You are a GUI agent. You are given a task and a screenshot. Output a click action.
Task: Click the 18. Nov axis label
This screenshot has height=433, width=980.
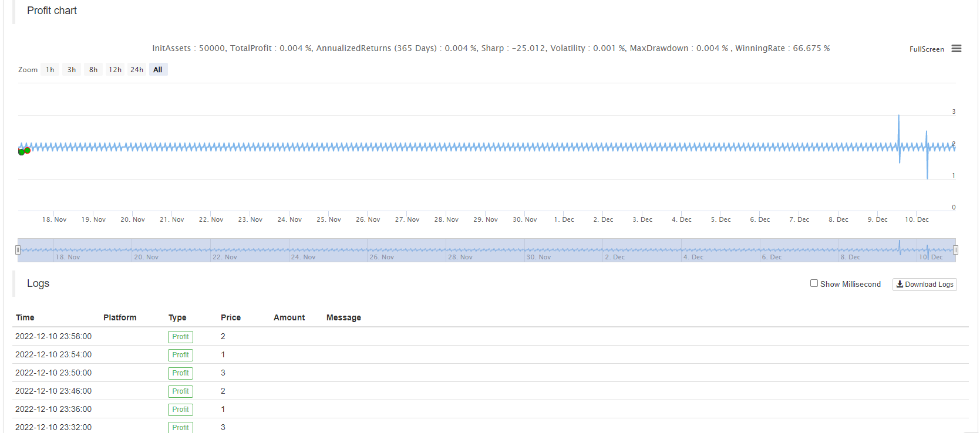point(54,219)
